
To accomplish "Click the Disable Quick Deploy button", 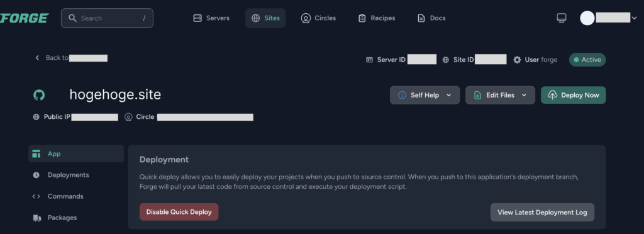I will (x=179, y=212).
